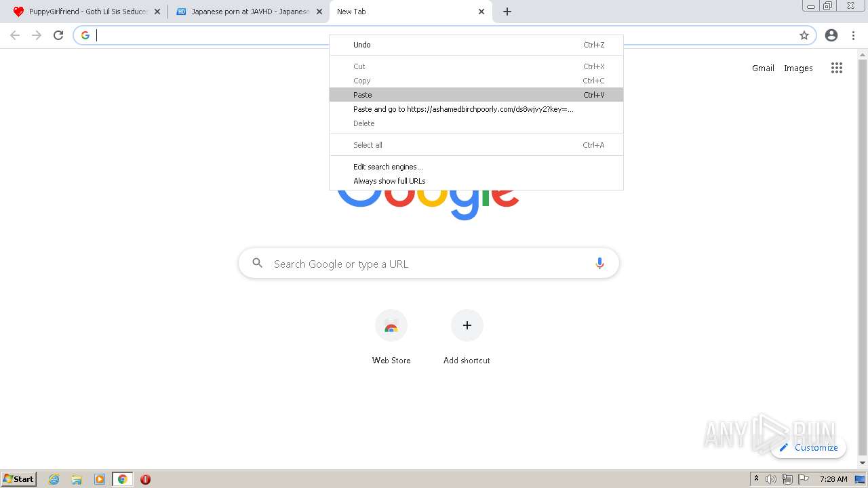Open a new tab with plus button
This screenshot has height=488, width=868.
[507, 12]
